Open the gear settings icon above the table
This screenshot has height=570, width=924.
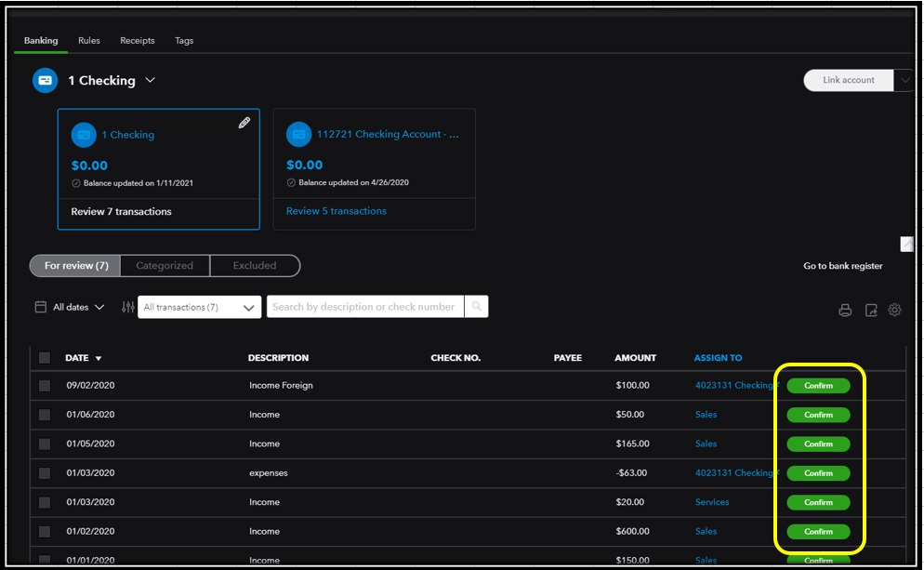click(895, 310)
